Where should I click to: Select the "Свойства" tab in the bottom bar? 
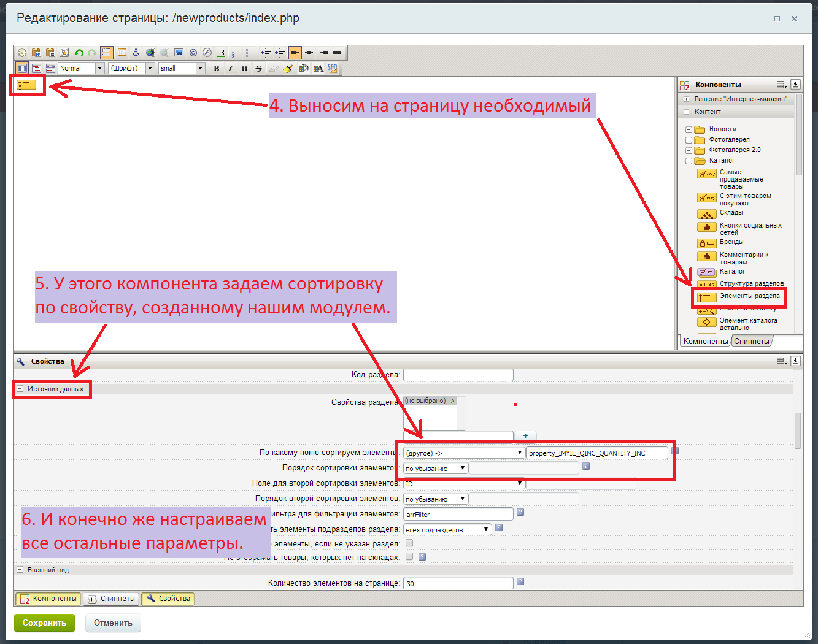click(x=168, y=599)
